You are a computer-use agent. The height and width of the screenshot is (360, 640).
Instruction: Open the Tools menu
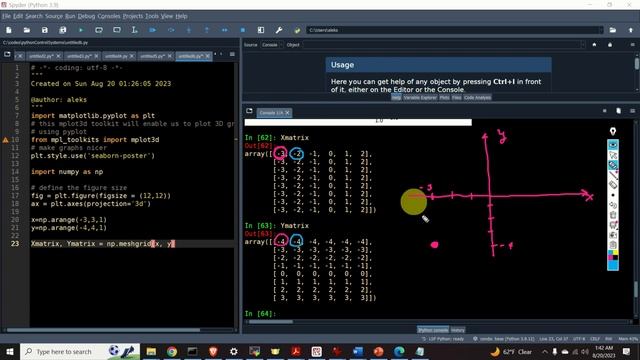[x=152, y=16]
